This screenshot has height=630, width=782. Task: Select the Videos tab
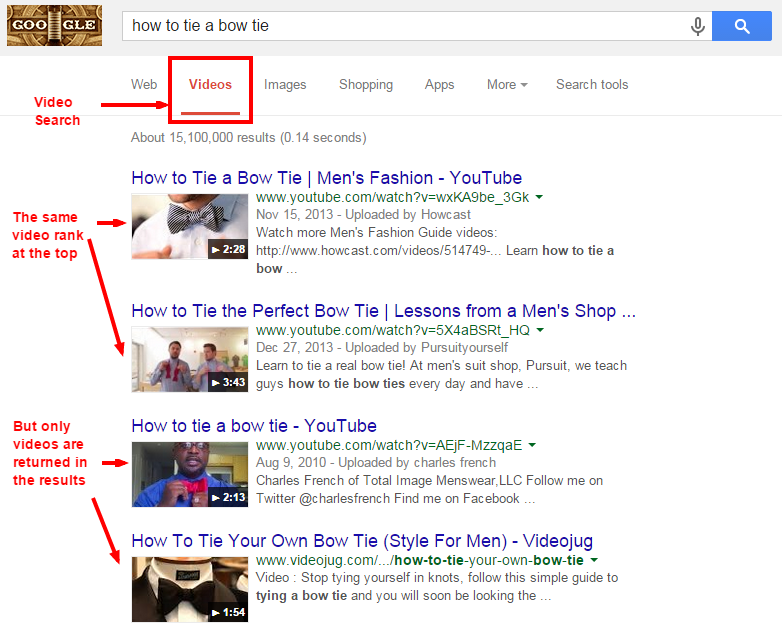(x=210, y=85)
